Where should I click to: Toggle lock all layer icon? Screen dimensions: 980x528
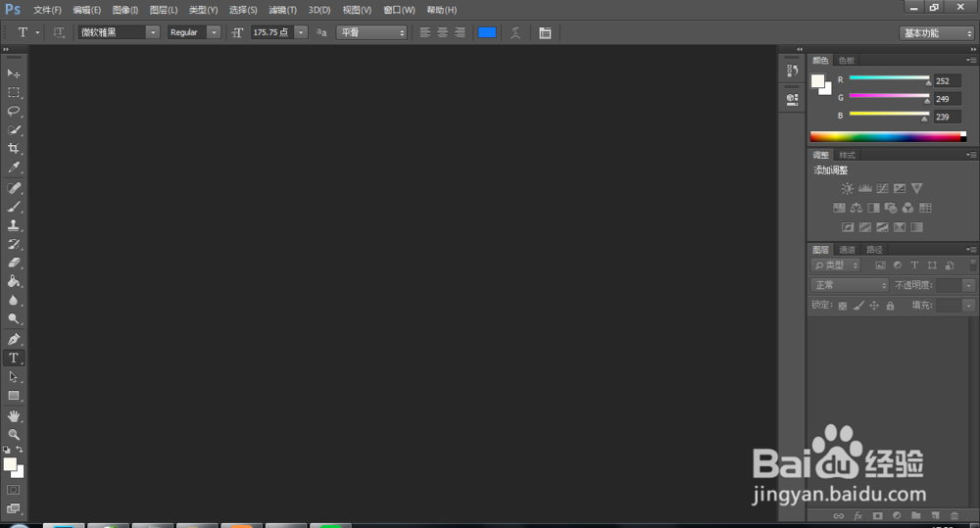coord(890,306)
